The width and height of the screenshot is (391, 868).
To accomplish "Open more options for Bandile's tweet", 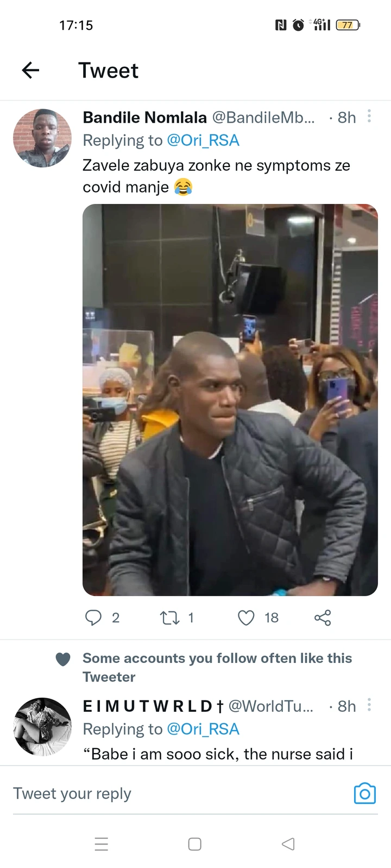I will [x=369, y=116].
